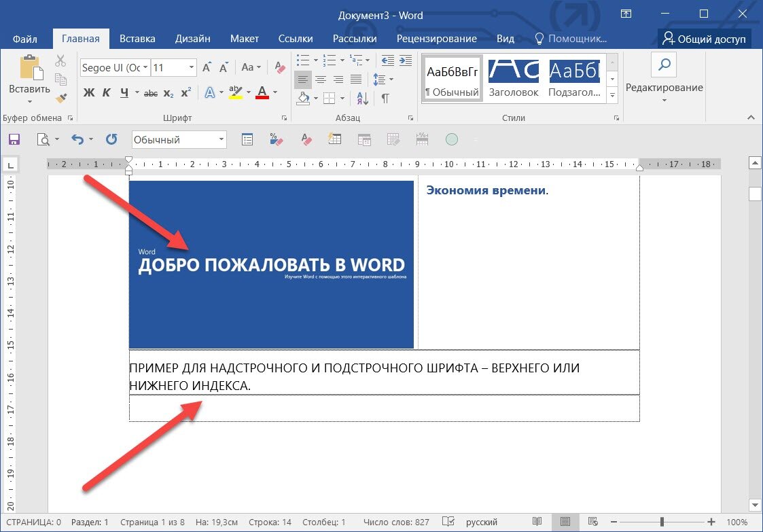
Task: Toggle paragraph marks ¶ display
Action: tap(385, 99)
